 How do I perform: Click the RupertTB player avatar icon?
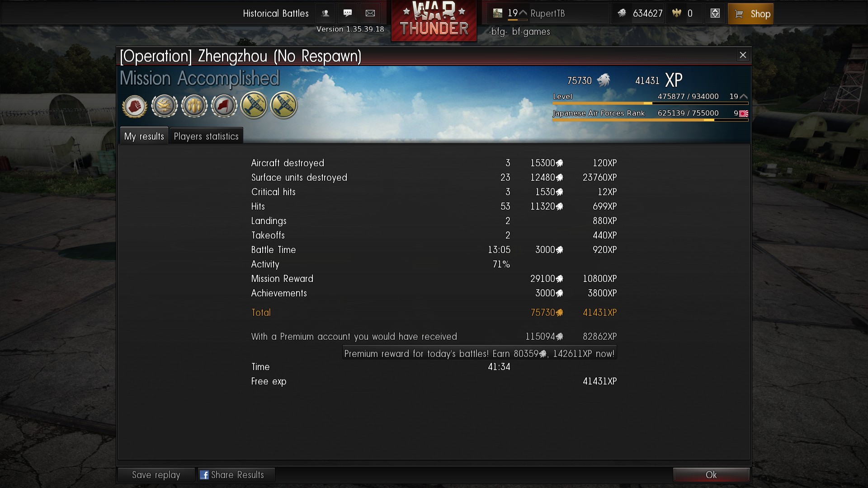(498, 14)
